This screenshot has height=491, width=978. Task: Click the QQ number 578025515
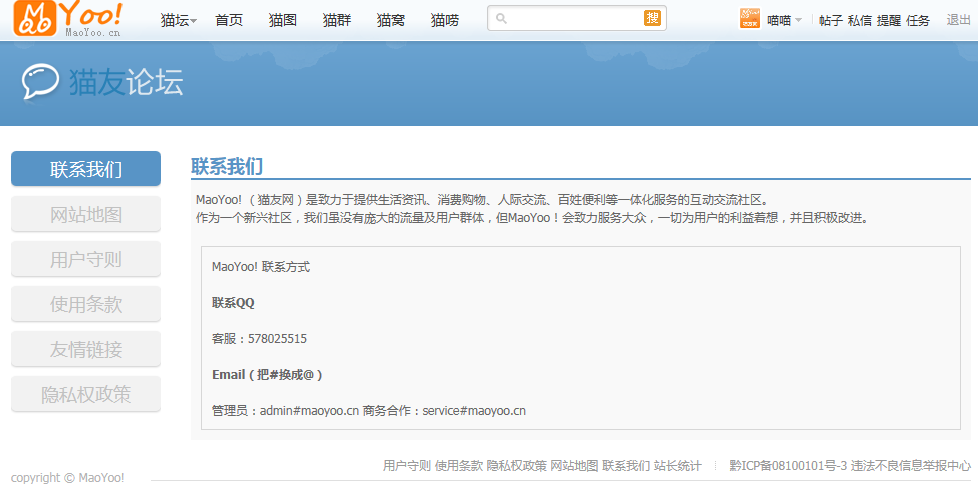278,339
